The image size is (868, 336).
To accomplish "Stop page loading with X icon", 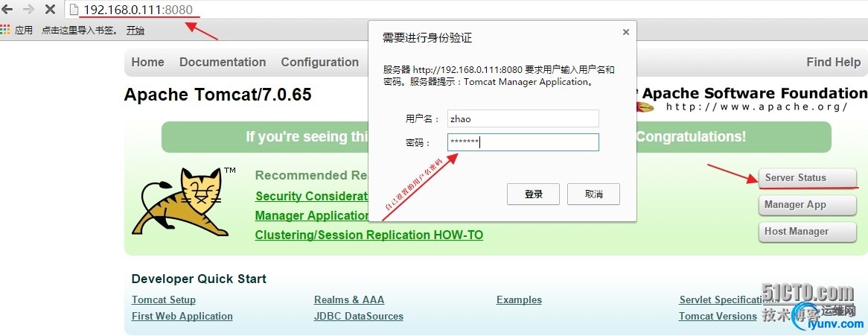I will (50, 10).
